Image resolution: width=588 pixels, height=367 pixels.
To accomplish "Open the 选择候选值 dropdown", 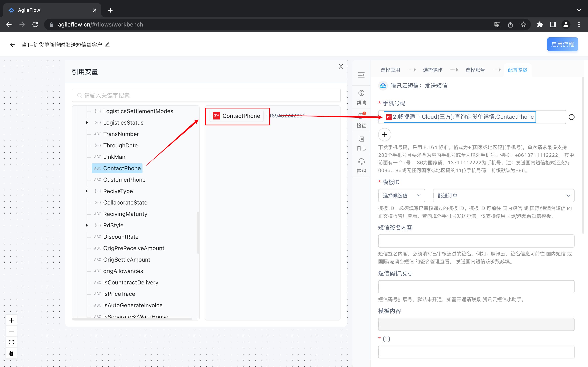I will pos(401,195).
